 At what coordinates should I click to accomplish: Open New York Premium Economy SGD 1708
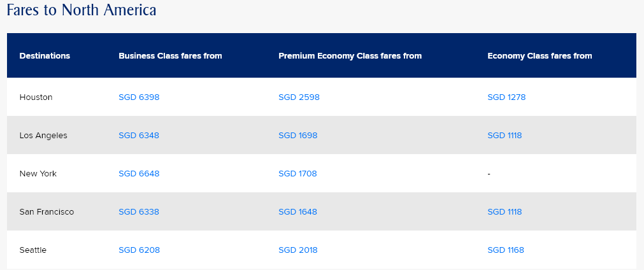[297, 174]
